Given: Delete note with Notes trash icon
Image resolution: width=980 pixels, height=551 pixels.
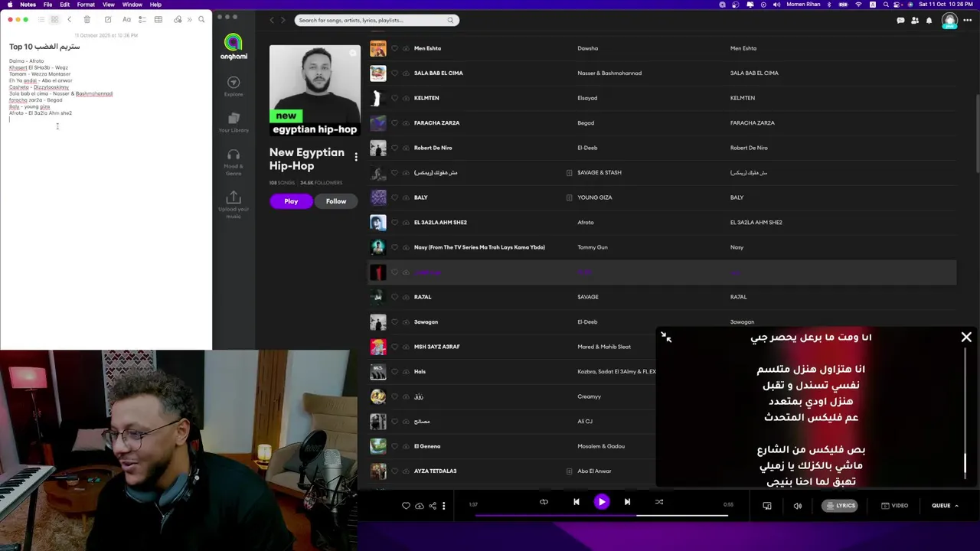Looking at the screenshot, I should 87,19.
